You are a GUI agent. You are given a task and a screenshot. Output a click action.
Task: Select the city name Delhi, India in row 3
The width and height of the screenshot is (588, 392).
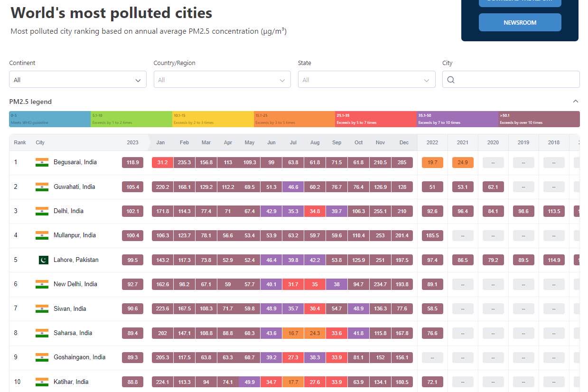tap(68, 211)
